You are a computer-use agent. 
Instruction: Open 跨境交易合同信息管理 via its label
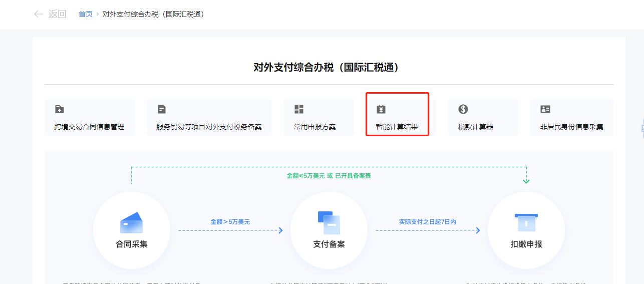pos(90,127)
